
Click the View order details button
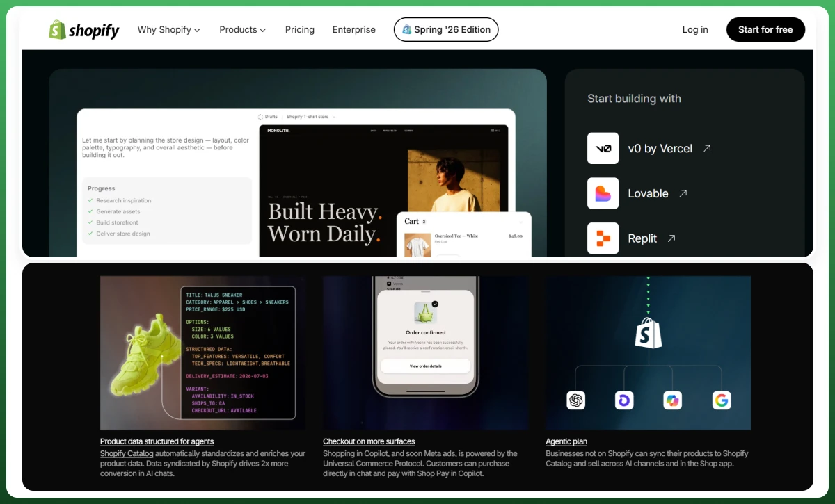click(425, 366)
